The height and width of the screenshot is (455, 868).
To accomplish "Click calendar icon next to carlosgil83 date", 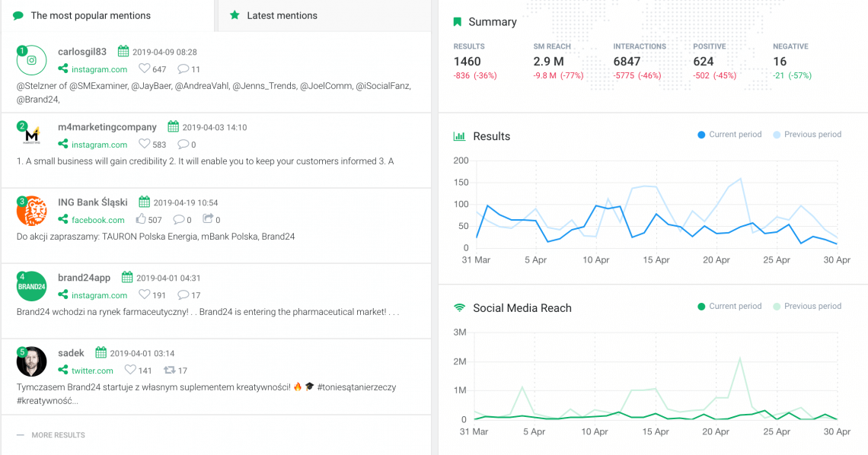I will 123,52.
